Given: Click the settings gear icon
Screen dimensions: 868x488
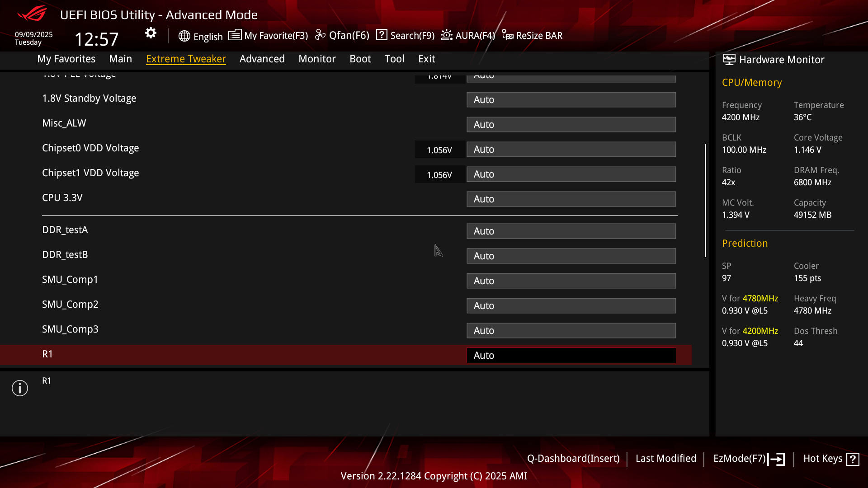Looking at the screenshot, I should (x=151, y=33).
